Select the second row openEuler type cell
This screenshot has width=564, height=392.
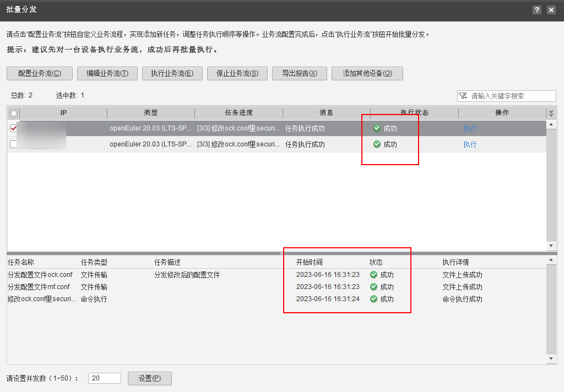click(151, 144)
